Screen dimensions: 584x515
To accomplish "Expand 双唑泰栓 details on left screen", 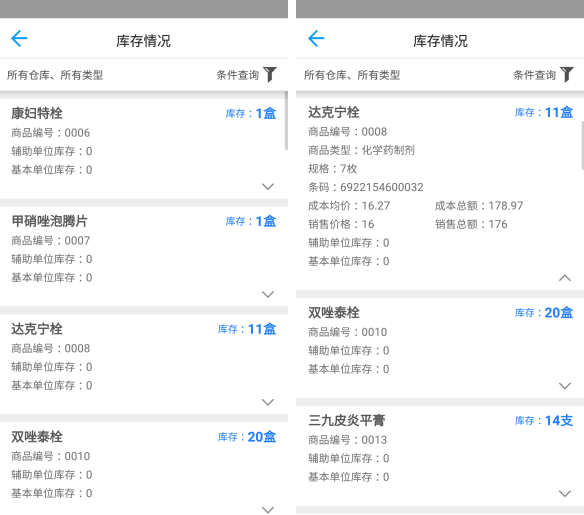I will point(268,509).
